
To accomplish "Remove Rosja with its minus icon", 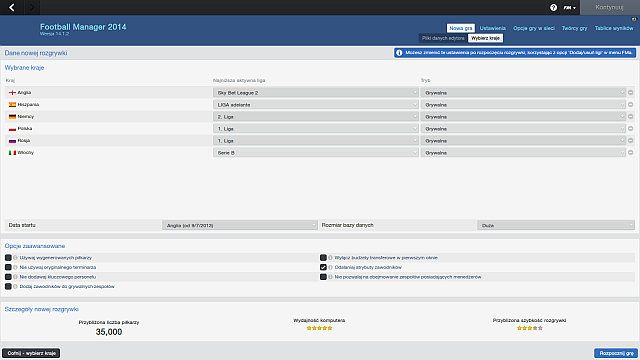I will [631, 141].
